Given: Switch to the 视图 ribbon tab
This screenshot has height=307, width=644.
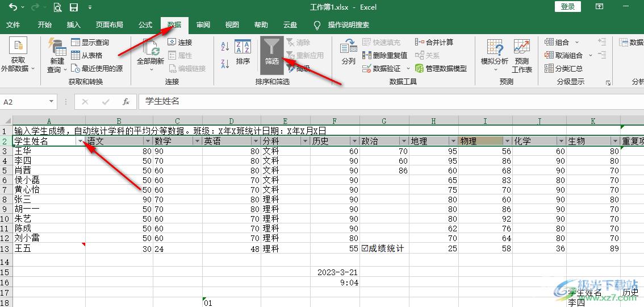Looking at the screenshot, I should coord(232,25).
